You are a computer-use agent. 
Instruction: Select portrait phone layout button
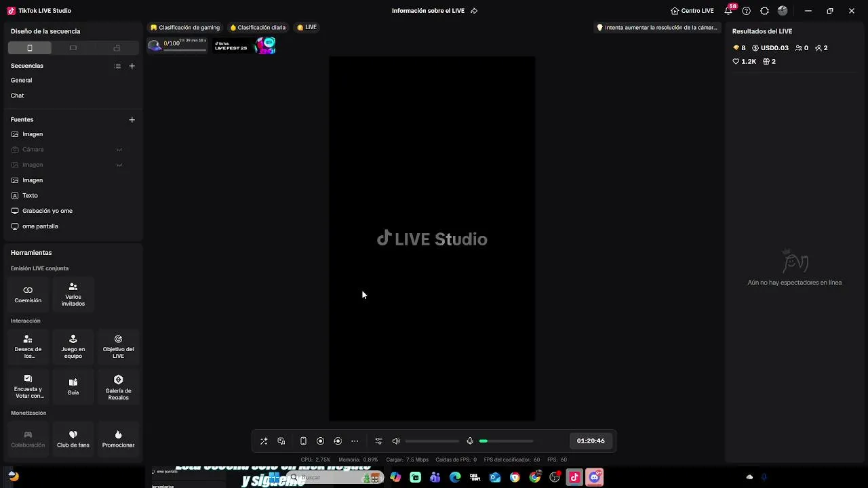(30, 47)
